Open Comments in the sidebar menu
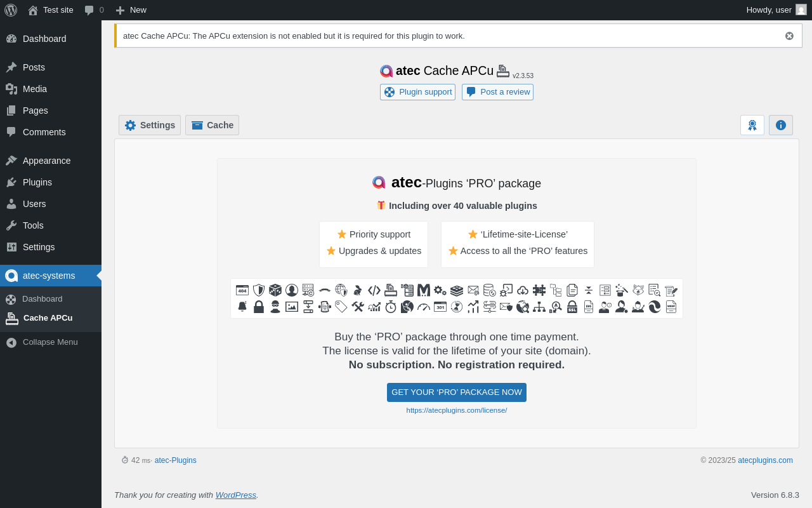 tap(51, 132)
